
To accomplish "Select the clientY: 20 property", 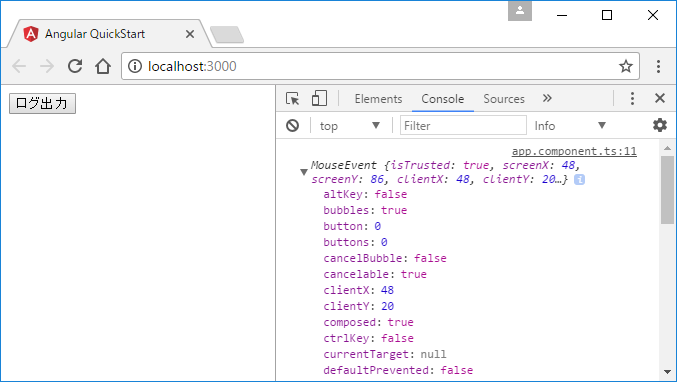I will coord(359,306).
